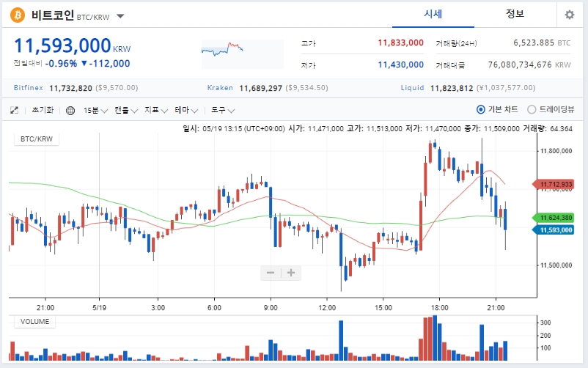The width and height of the screenshot is (588, 368).
Task: Open the 캔들 chart type dropdown
Action: coord(126,110)
